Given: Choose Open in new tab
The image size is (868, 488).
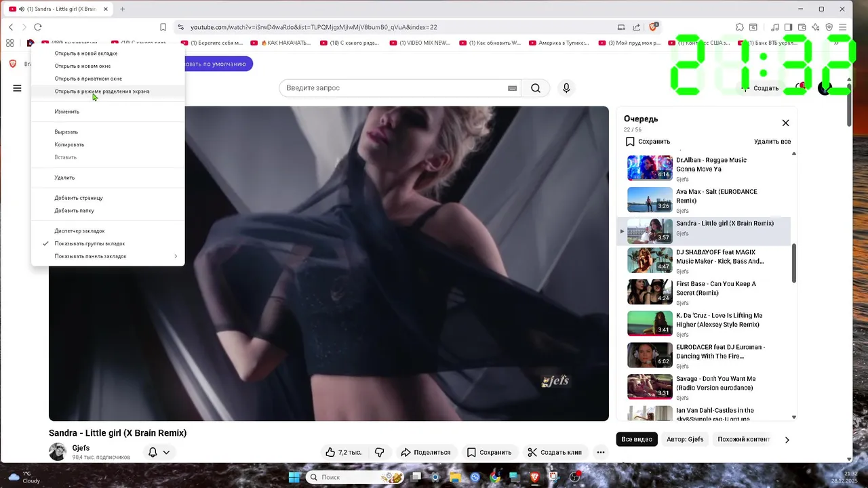Looking at the screenshot, I should click(86, 54).
